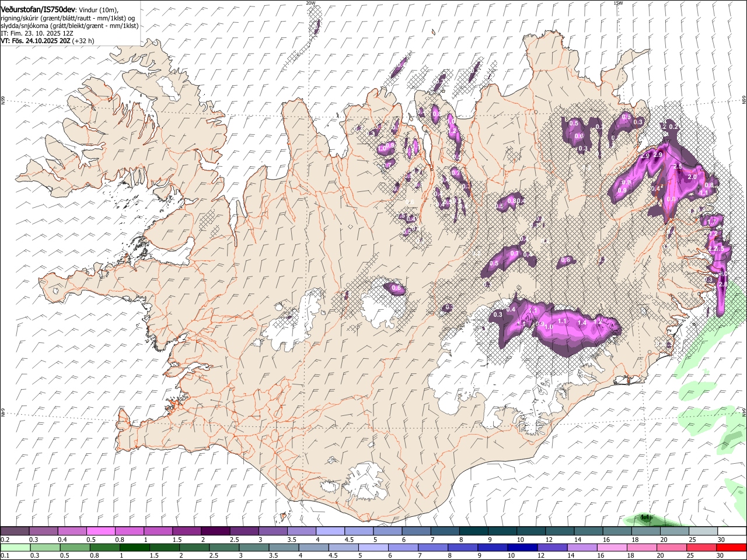Click the red 30 mm rain legend swatch

tap(731, 548)
